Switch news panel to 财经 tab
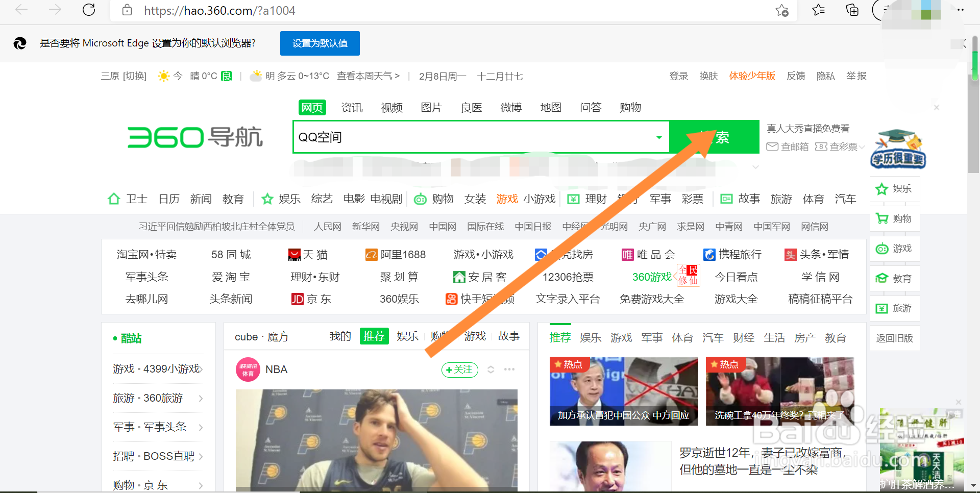The height and width of the screenshot is (493, 980). (744, 338)
